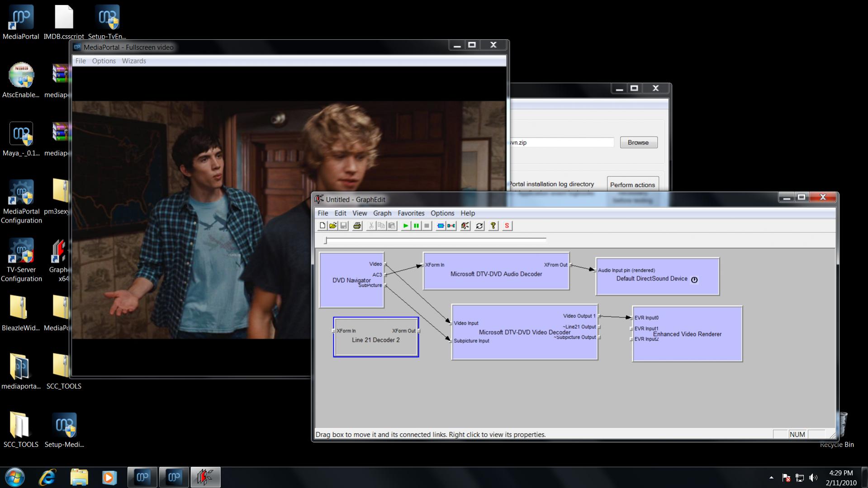The width and height of the screenshot is (868, 488).
Task: Open a graph file via folder icon
Action: click(333, 226)
